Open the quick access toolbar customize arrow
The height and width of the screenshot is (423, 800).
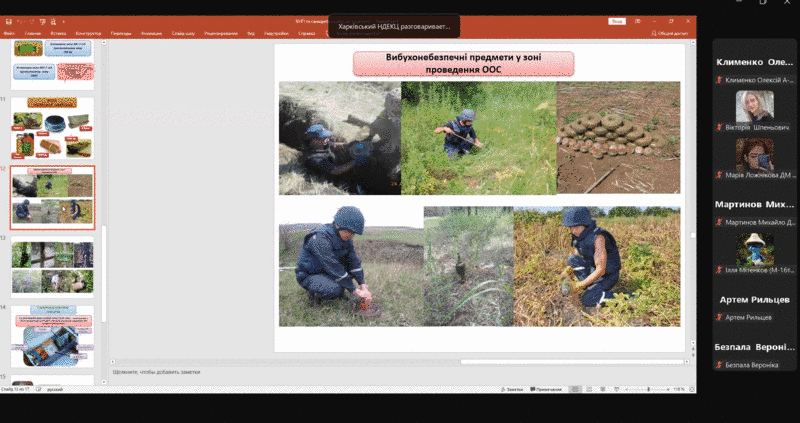pos(64,21)
